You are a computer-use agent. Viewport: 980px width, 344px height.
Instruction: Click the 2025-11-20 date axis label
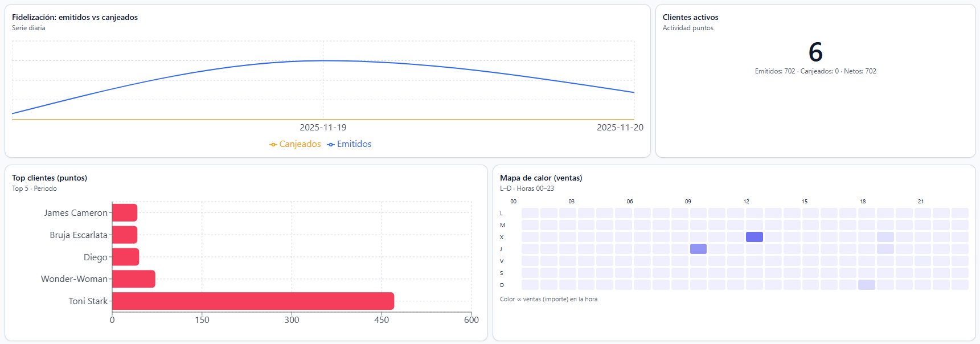tap(620, 128)
